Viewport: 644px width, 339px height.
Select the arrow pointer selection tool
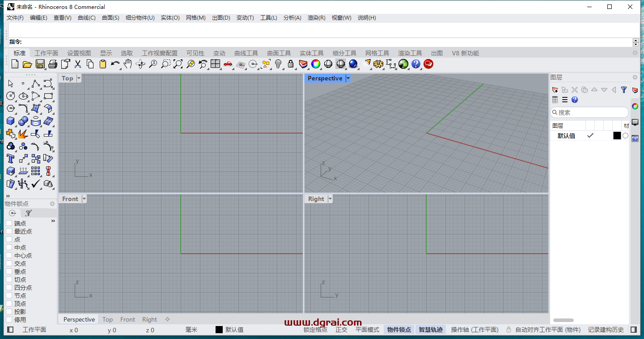click(x=11, y=84)
